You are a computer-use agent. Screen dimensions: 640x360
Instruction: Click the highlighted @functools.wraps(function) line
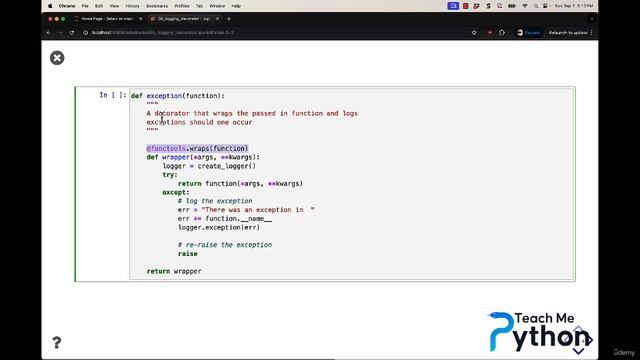click(197, 149)
